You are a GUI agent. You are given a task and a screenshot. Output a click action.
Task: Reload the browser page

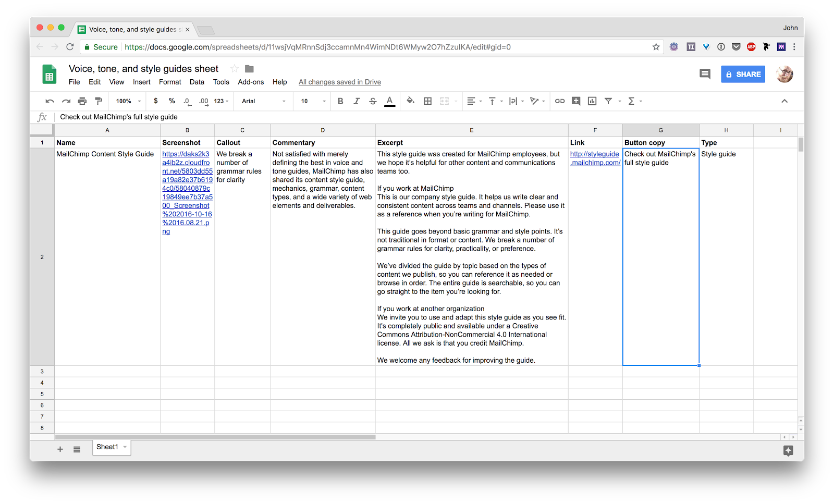tap(70, 47)
